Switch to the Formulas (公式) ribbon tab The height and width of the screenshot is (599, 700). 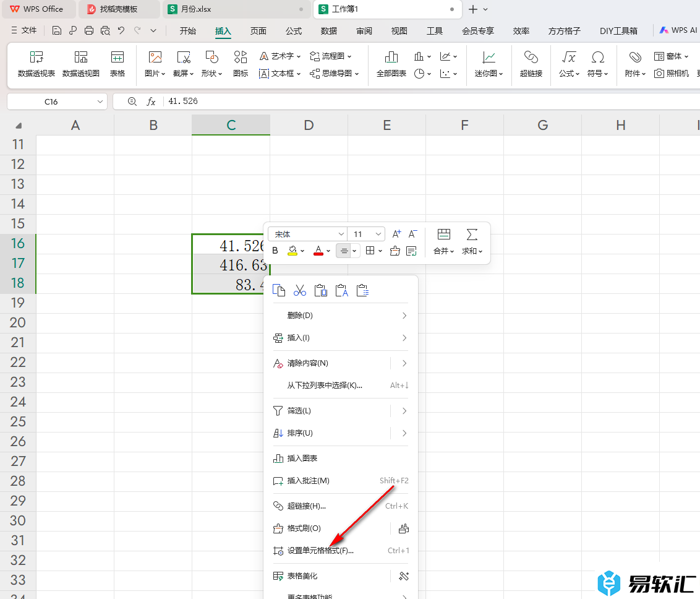293,31
